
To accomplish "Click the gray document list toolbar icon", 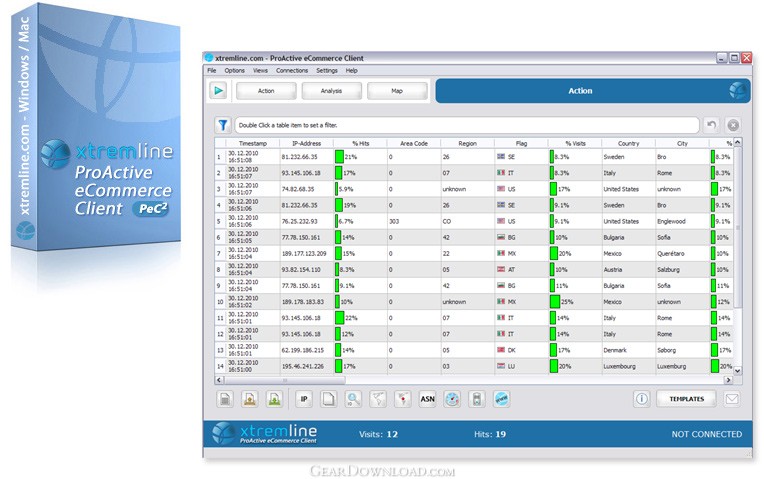I will click(225, 399).
